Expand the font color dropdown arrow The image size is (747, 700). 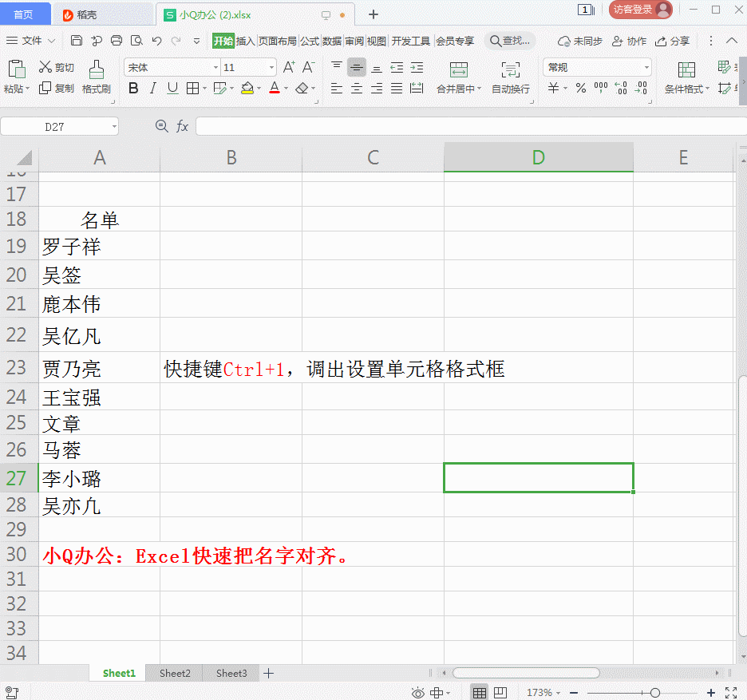click(287, 88)
